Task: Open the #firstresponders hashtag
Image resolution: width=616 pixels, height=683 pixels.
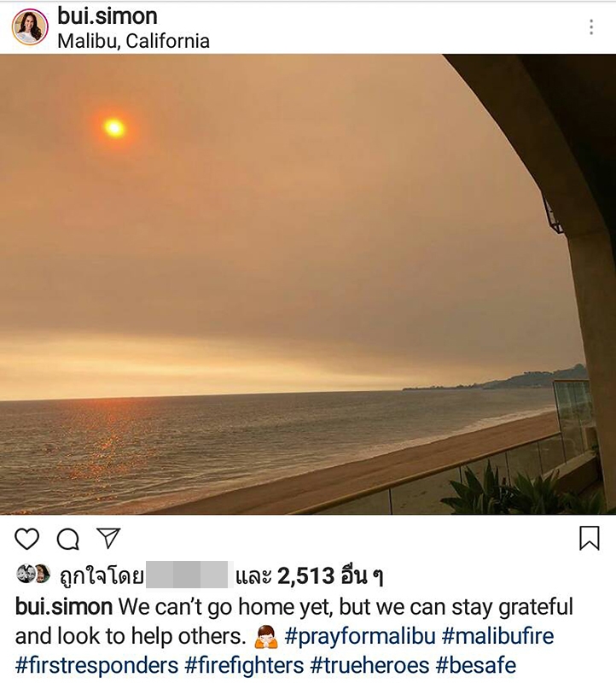Action: pos(96,666)
